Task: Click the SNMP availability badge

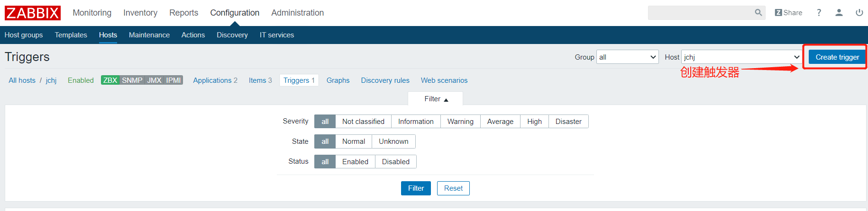Action: click(132, 80)
